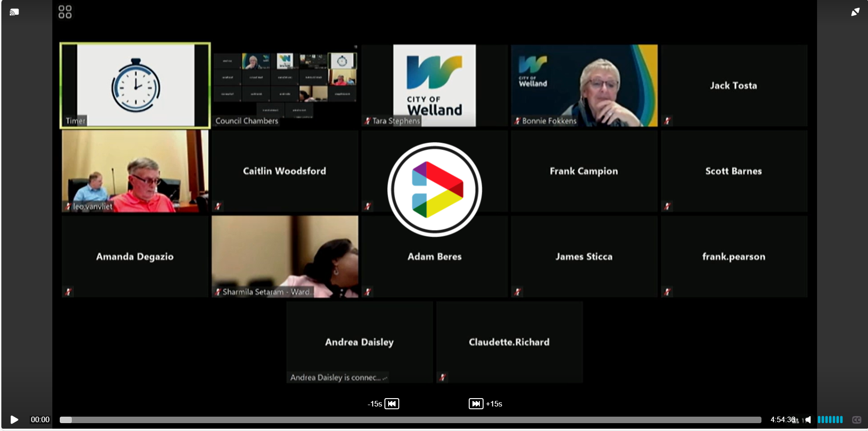Click muted microphone icon on Scott Barnes tile
868x431 pixels.
click(667, 206)
